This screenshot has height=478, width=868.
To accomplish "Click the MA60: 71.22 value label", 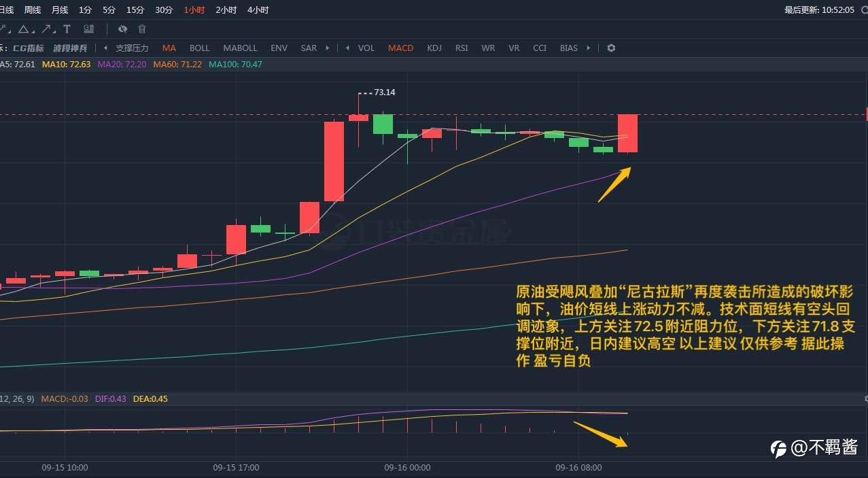I will (x=177, y=65).
